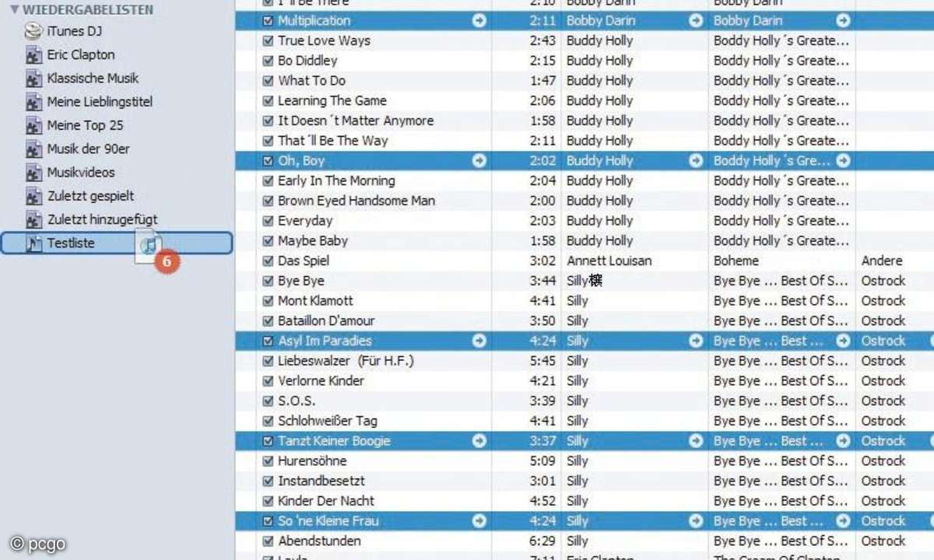Click the album arrow in Asyl Im Paradies row

(843, 341)
